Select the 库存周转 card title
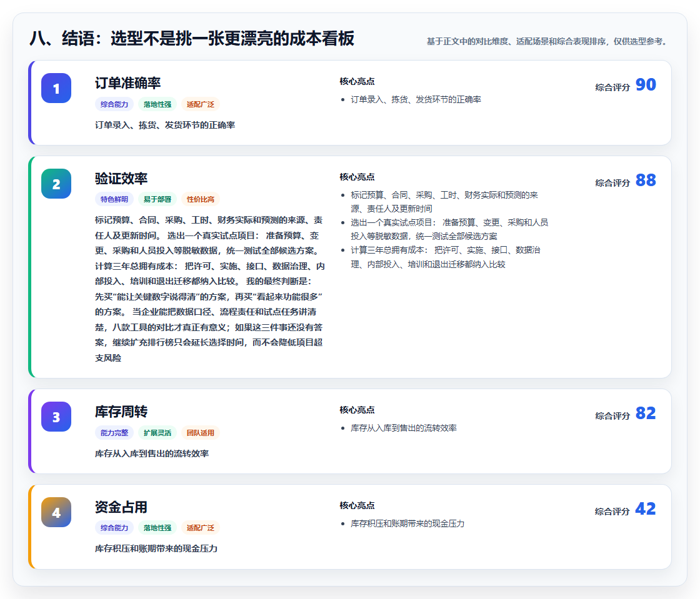 (x=121, y=412)
